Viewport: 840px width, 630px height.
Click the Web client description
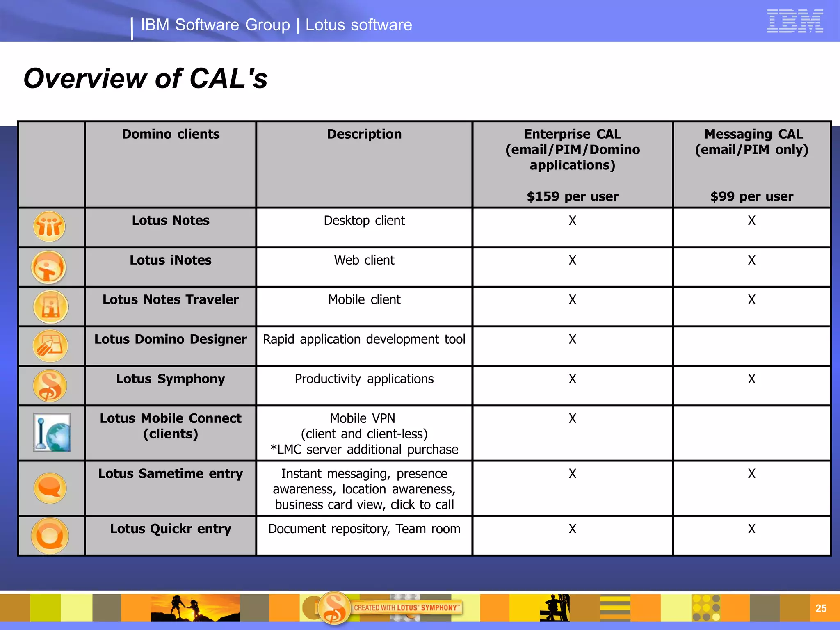click(x=364, y=260)
